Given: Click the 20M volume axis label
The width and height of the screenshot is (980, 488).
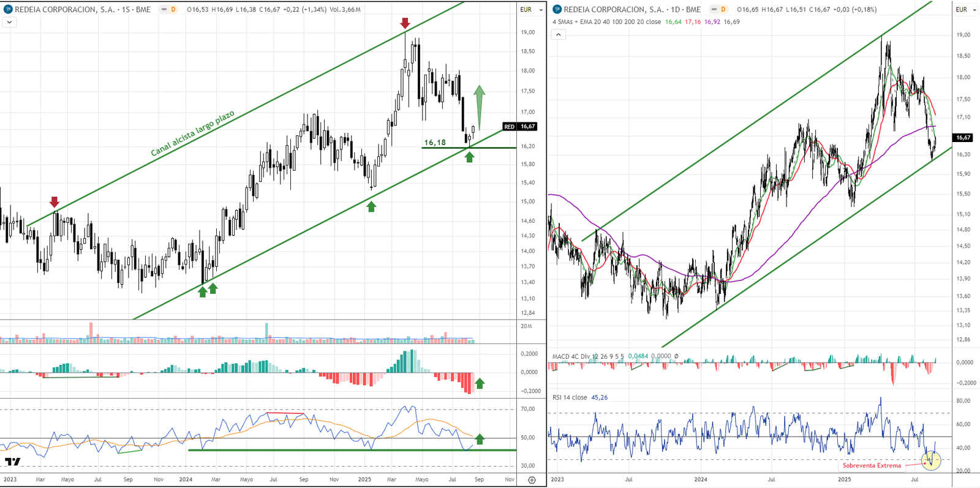Looking at the screenshot, I should click(x=526, y=326).
